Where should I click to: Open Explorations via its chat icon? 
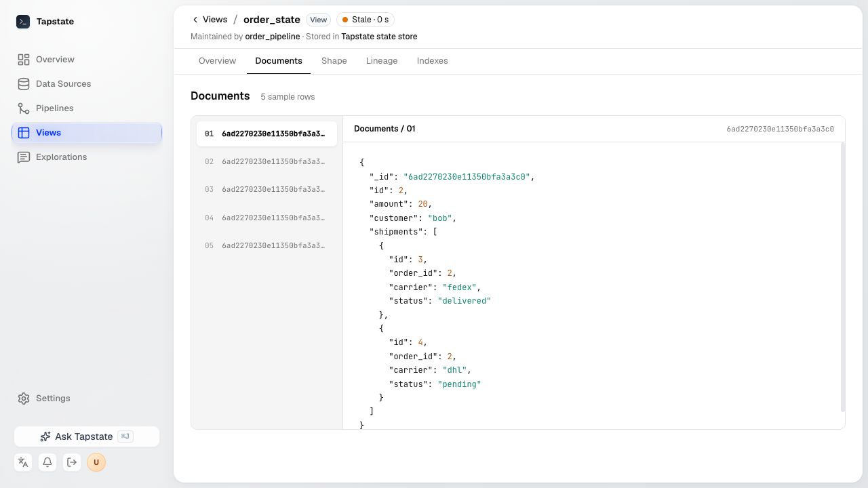pyautogui.click(x=24, y=157)
